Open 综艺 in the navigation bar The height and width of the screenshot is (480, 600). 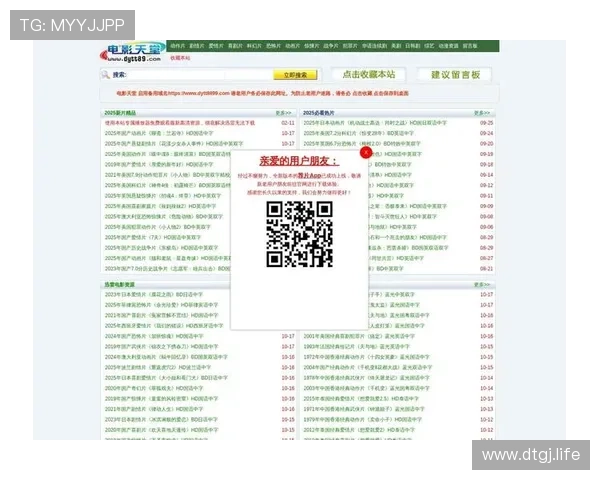tap(429, 46)
